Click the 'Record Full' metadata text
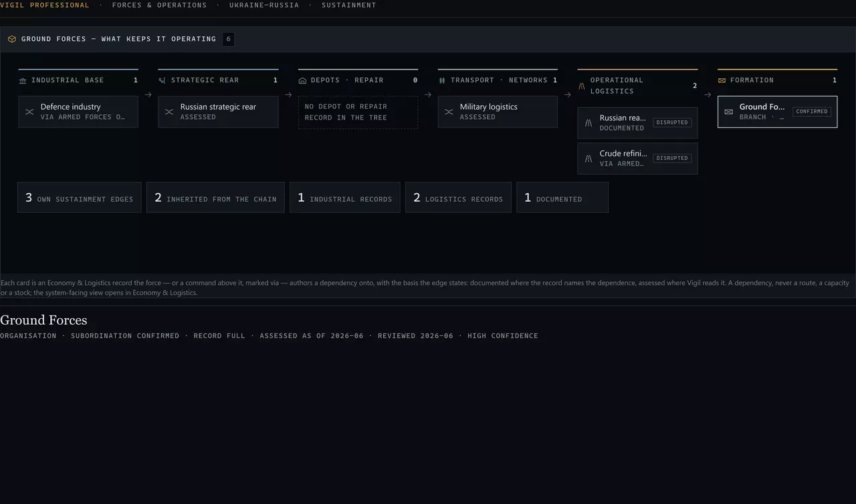The width and height of the screenshot is (856, 504). tap(219, 336)
